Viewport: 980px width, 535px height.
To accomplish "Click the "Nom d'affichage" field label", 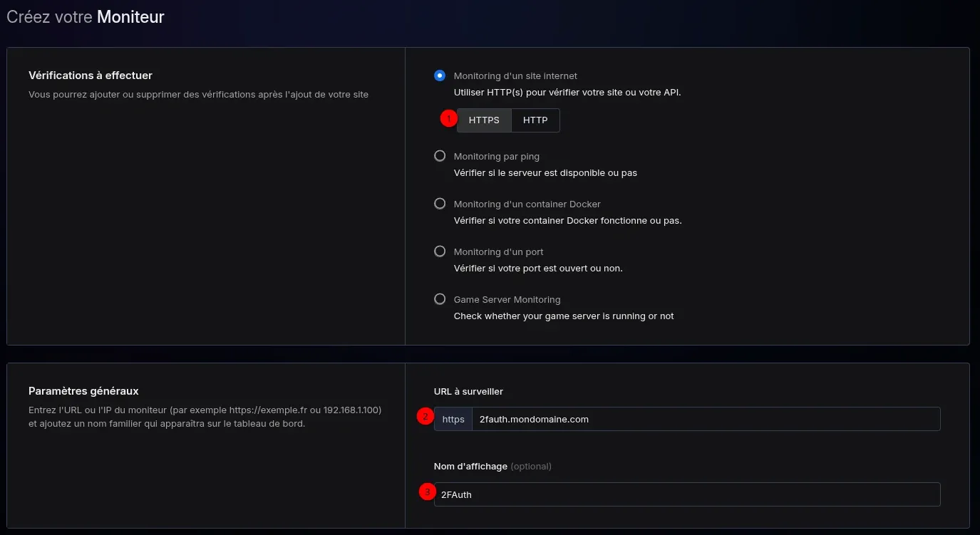I will point(470,466).
